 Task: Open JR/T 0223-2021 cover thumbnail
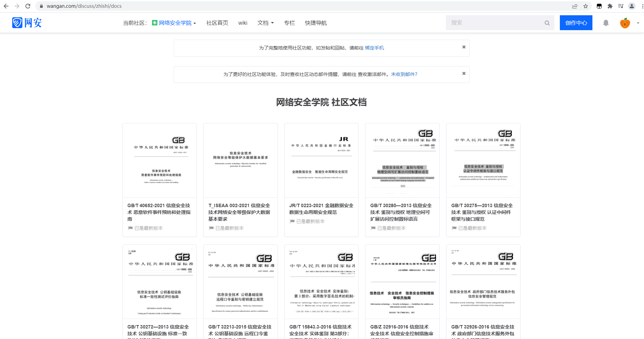(321, 160)
